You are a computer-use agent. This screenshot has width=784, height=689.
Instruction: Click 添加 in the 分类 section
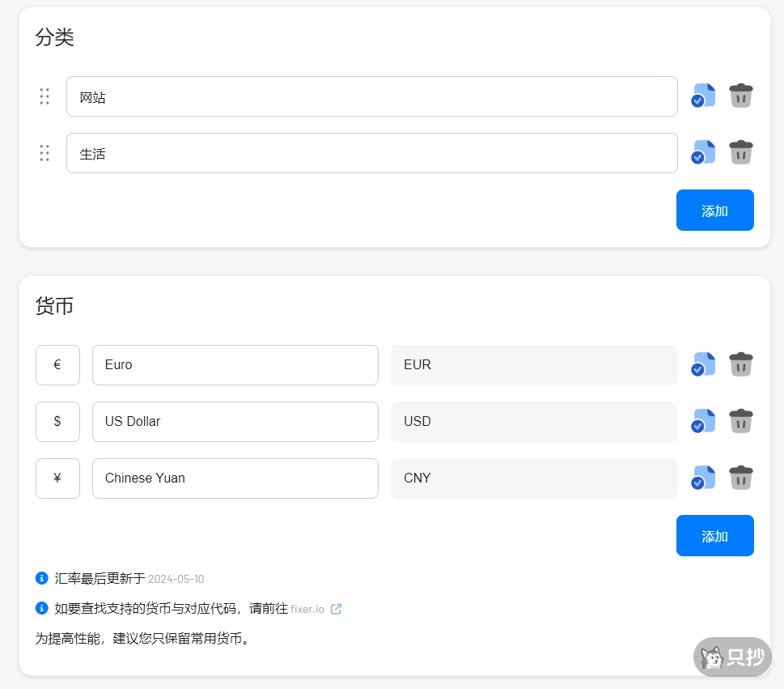[x=714, y=210]
